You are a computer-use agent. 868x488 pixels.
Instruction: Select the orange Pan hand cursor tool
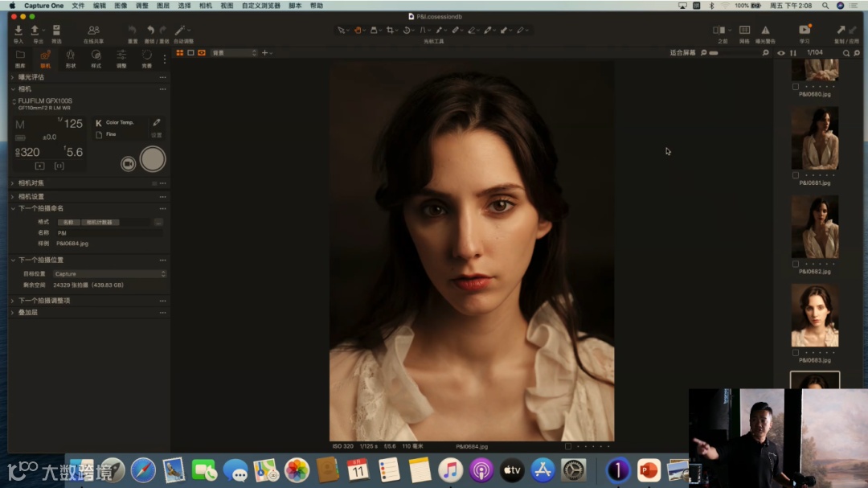point(358,30)
